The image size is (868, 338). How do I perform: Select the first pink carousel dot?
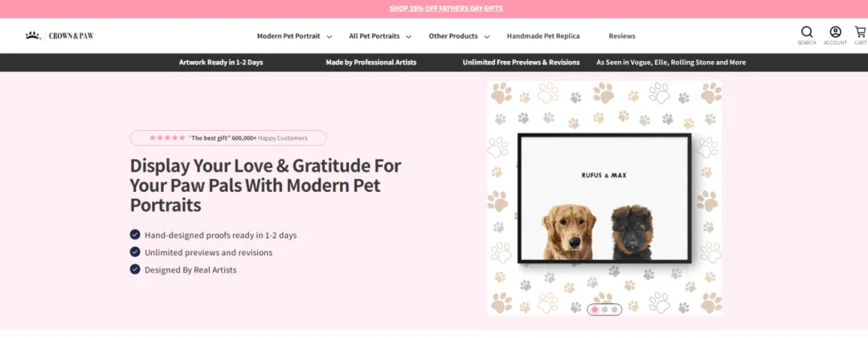point(596,309)
